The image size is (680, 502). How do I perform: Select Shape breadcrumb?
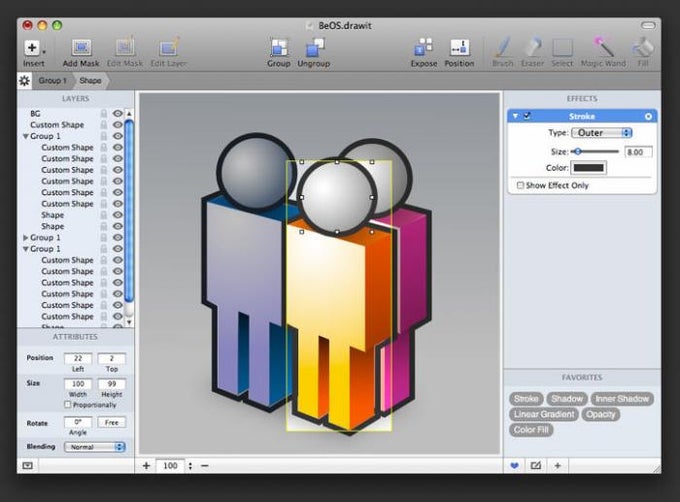point(90,81)
